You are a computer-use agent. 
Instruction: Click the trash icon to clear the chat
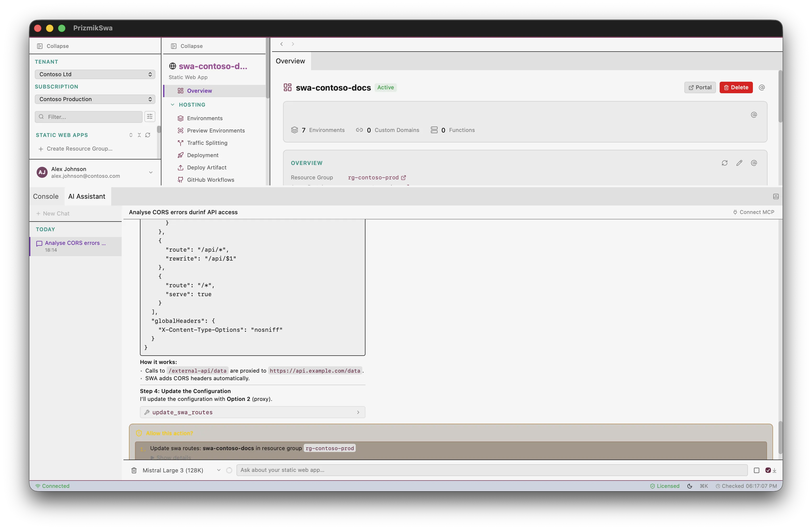(134, 470)
